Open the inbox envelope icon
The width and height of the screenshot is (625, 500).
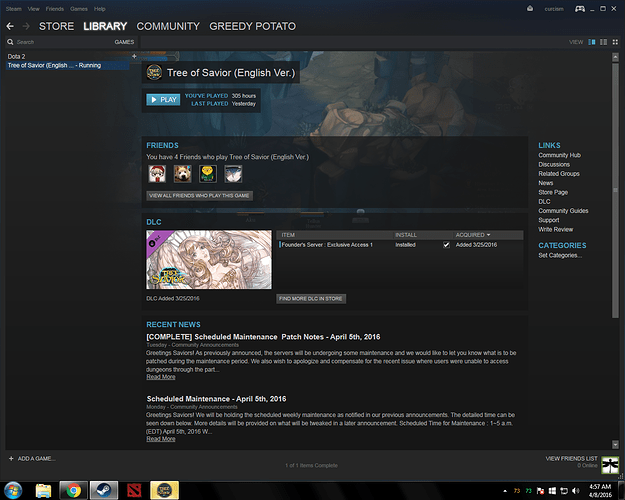pyautogui.click(x=529, y=8)
